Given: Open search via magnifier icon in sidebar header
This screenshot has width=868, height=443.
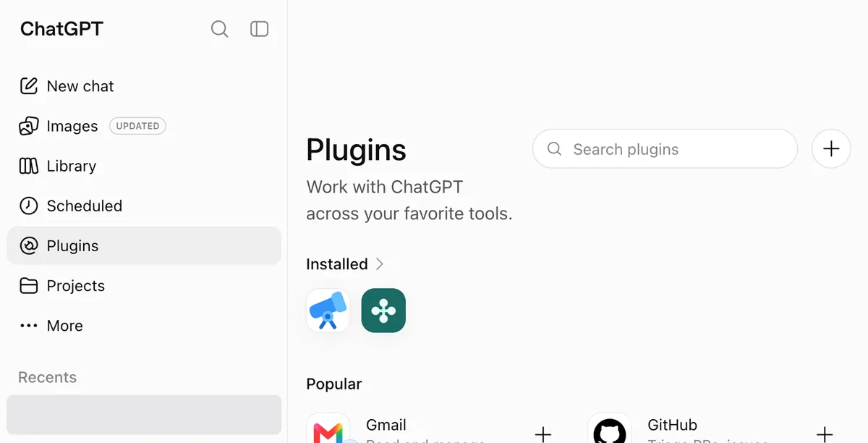Looking at the screenshot, I should [219, 29].
